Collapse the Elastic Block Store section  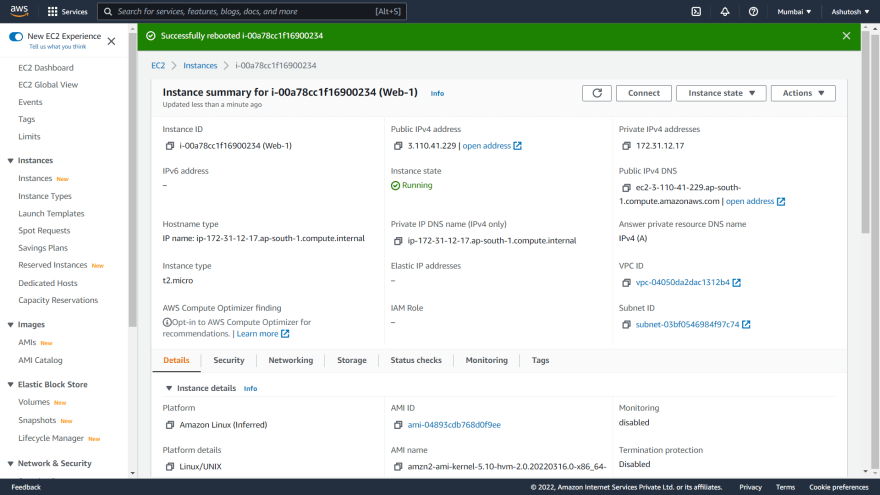click(x=10, y=384)
